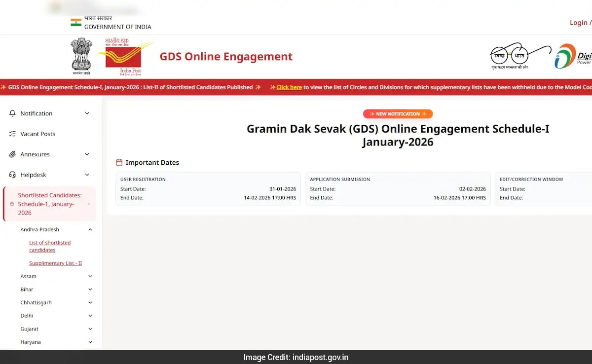592x364 pixels.
Task: Collapse the Andhra Pradesh section
Action: tap(90, 229)
